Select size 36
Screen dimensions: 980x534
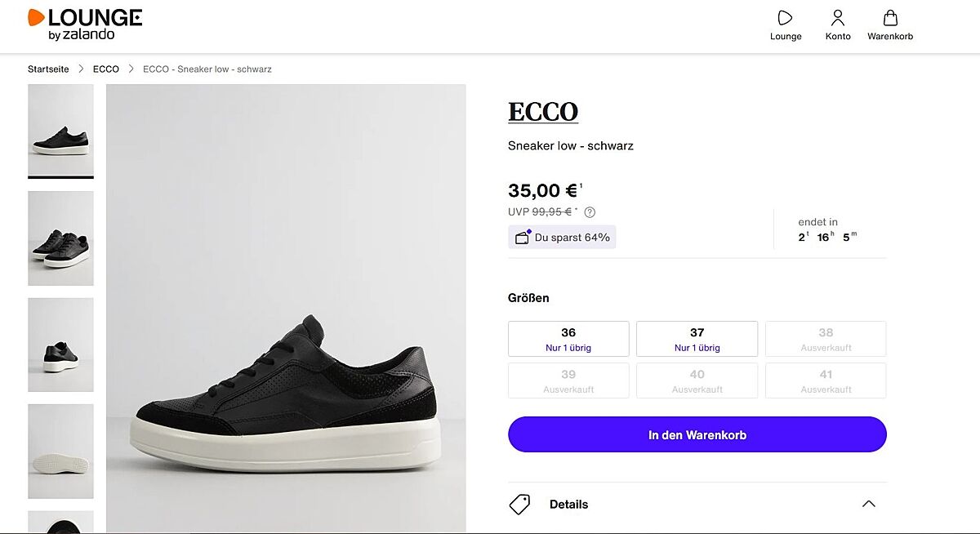(568, 339)
